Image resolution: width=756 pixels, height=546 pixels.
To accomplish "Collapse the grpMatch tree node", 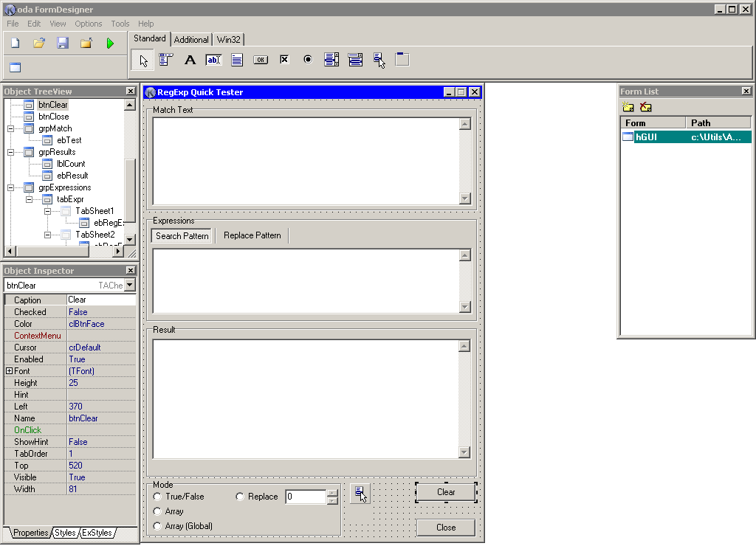I will pos(10,128).
